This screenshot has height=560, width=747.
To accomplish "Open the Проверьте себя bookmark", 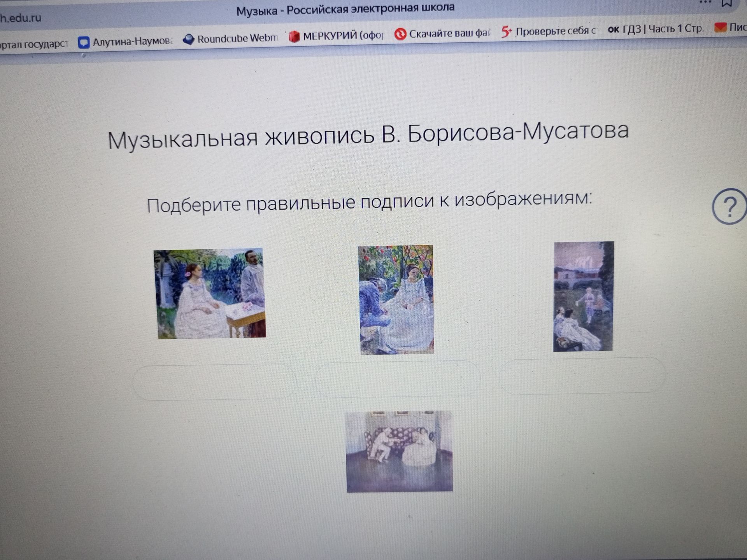I will (x=548, y=31).
